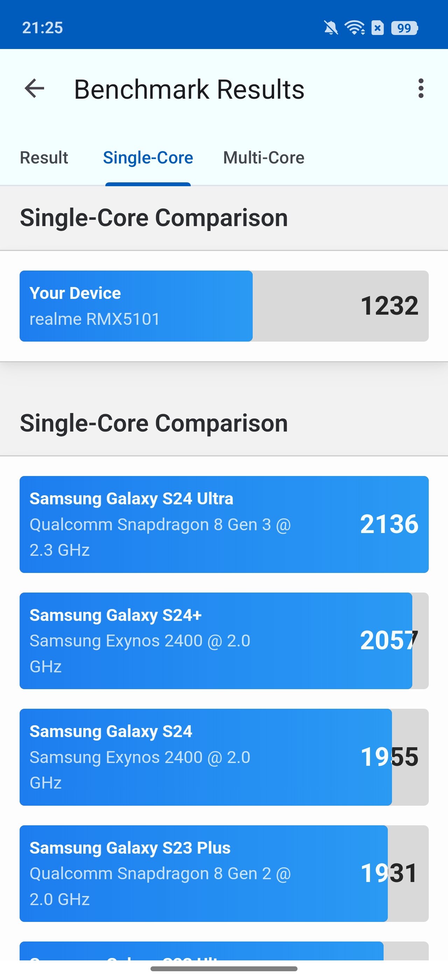The image size is (448, 980).
Task: Tap the back arrow icon
Action: [x=34, y=89]
